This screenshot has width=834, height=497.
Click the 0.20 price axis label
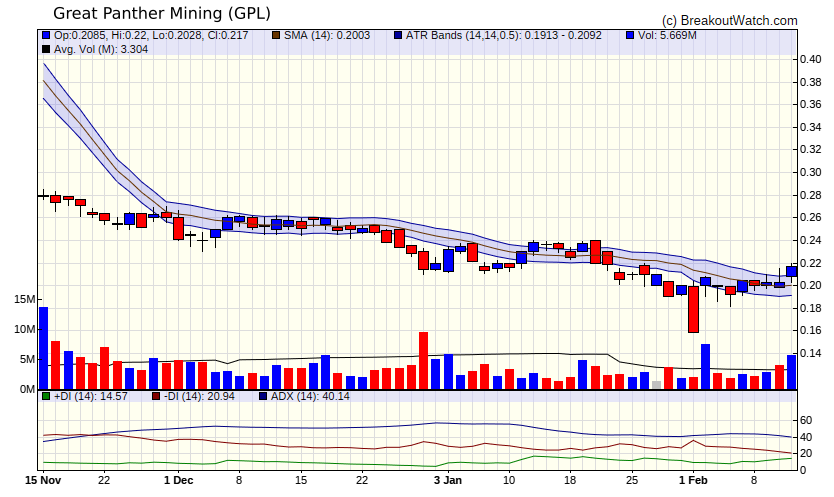click(811, 285)
